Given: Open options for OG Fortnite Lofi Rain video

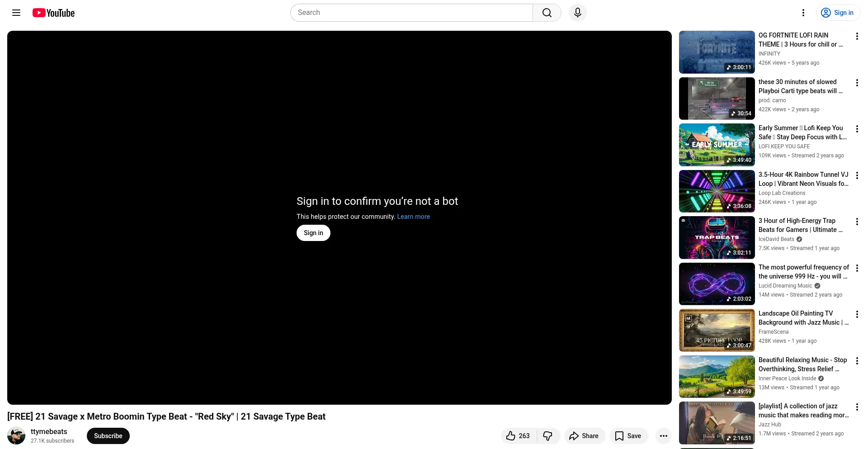Looking at the screenshot, I should pyautogui.click(x=857, y=36).
